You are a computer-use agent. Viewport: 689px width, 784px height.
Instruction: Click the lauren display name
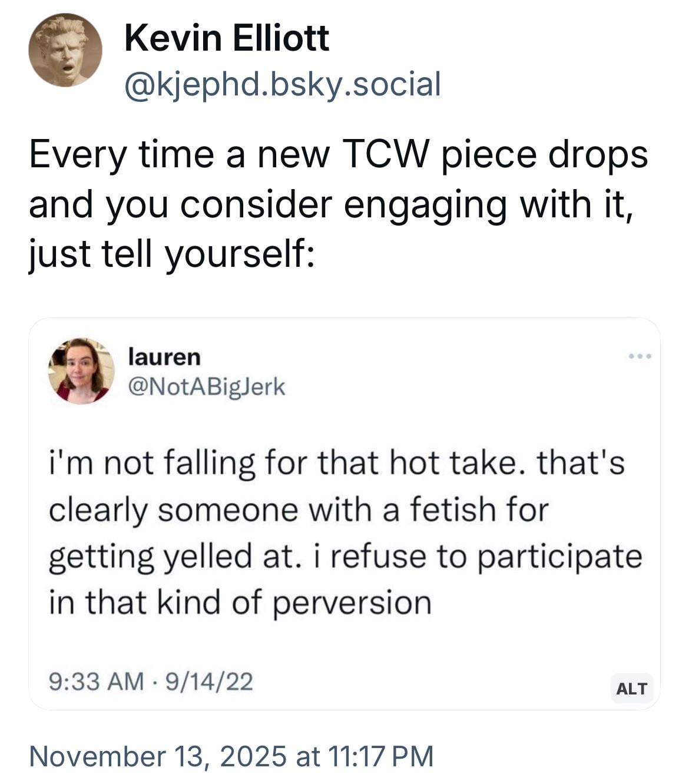[164, 356]
